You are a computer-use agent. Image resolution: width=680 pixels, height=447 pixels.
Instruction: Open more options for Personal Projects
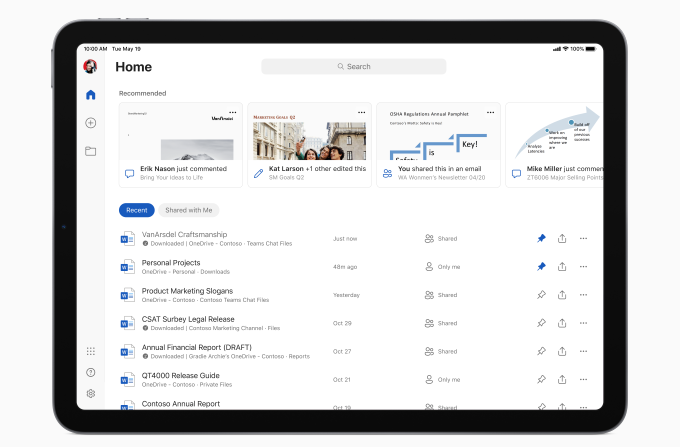click(583, 267)
